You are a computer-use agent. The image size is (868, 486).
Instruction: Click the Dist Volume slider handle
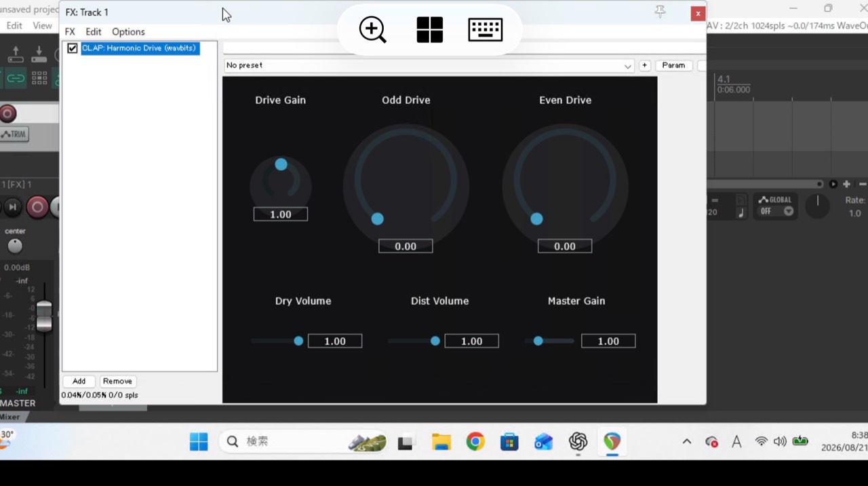click(x=435, y=341)
